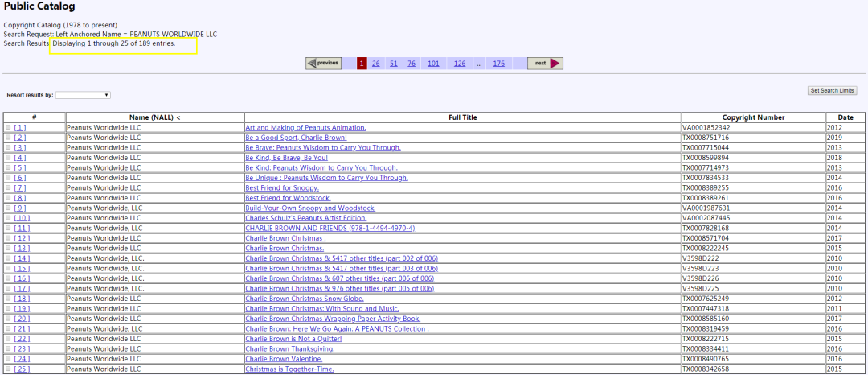The height and width of the screenshot is (375, 868).
Task: Click the Full Title column header
Action: 463,117
